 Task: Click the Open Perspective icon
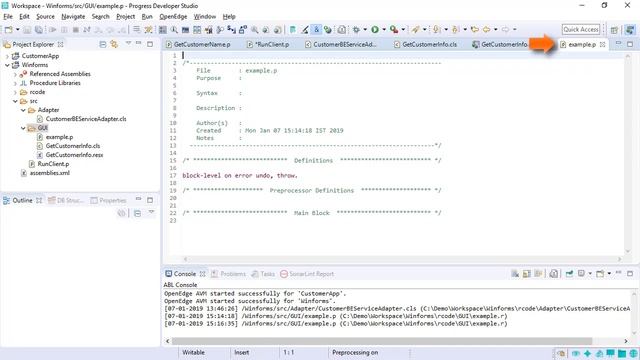coord(614,29)
